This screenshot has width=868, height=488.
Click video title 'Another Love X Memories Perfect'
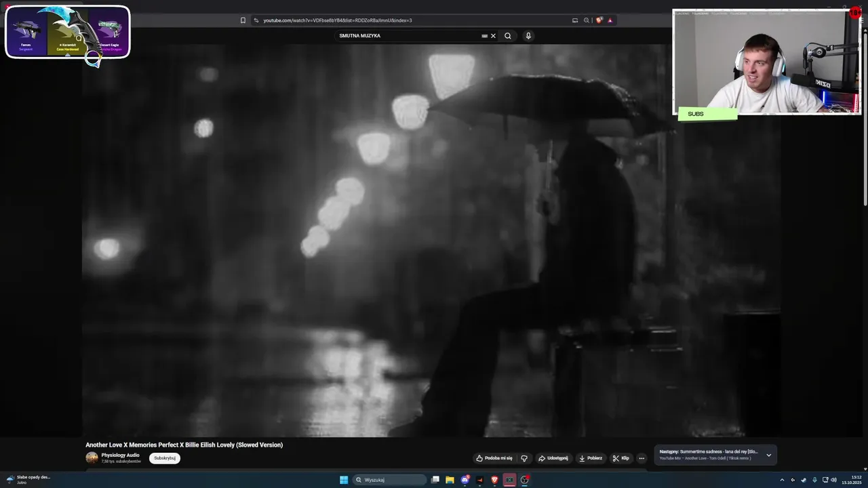pos(184,445)
